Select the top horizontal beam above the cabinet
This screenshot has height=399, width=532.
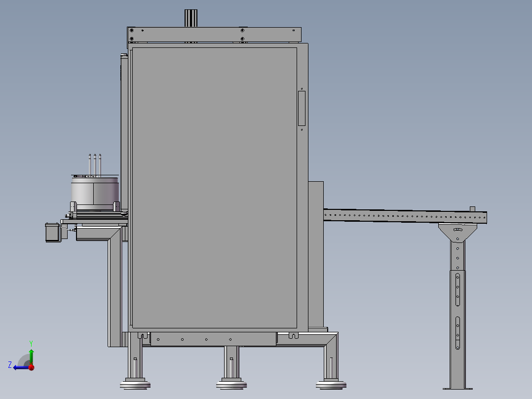[x=214, y=35]
